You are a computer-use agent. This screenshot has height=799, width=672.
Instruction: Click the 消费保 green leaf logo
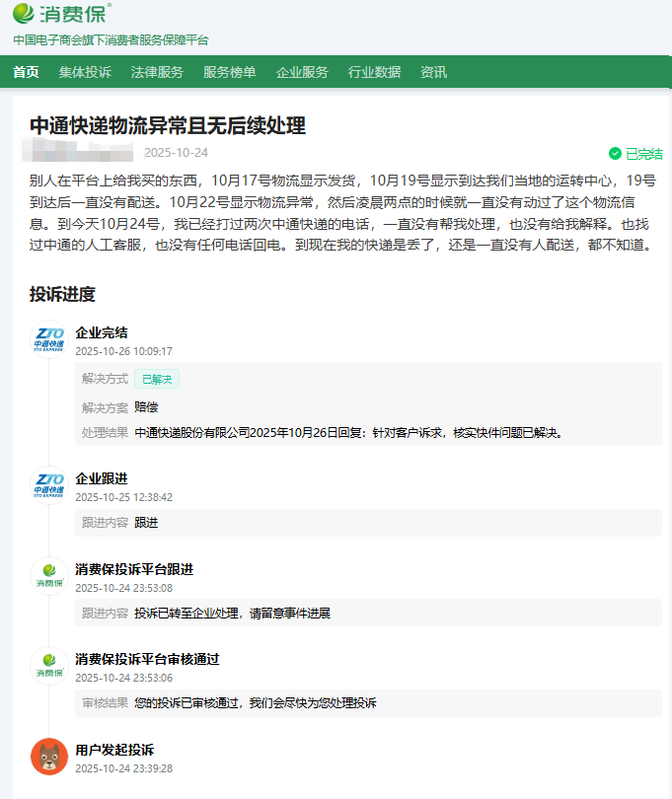pos(24,13)
